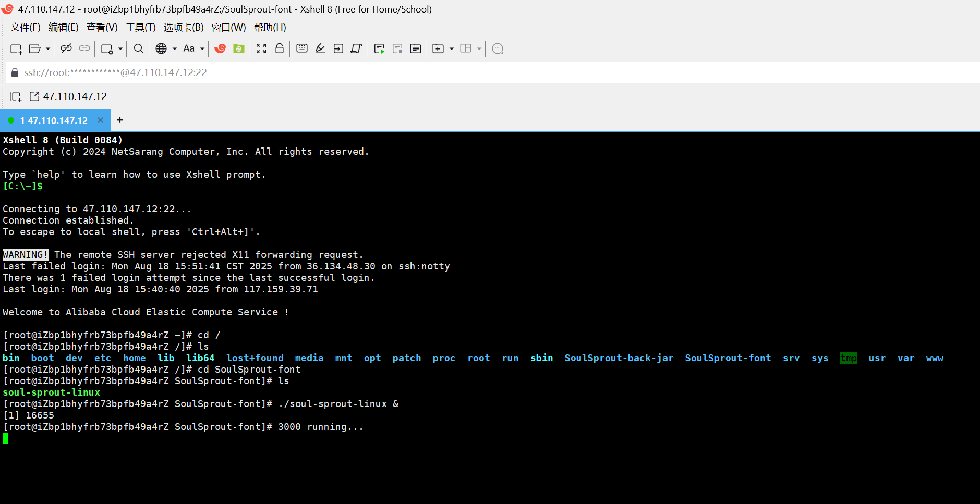Reconnect using the chain-link toolbar icon
Viewport: 980px width, 504px height.
click(84, 48)
